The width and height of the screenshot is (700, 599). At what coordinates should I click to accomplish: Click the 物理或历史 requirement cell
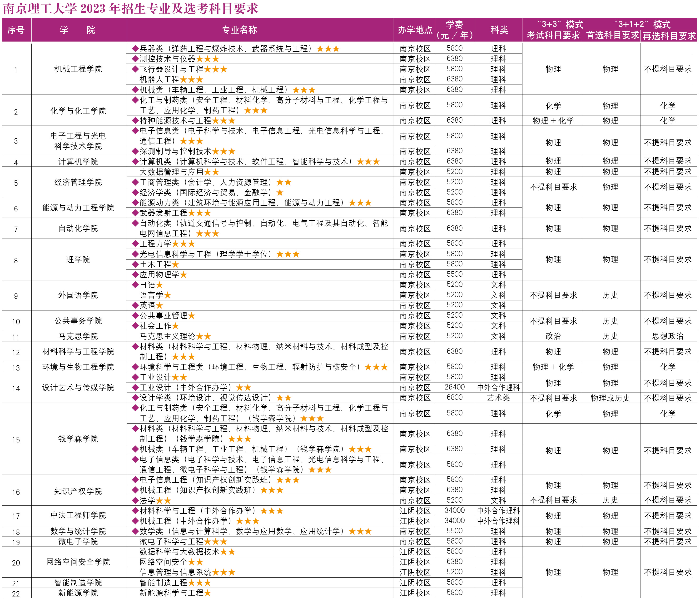coord(610,398)
